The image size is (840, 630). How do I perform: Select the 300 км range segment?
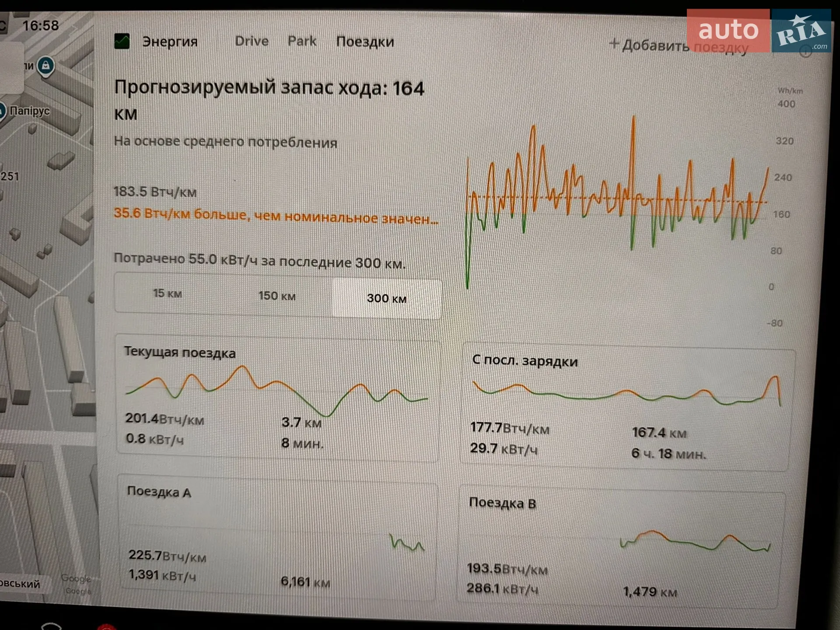pos(387,298)
